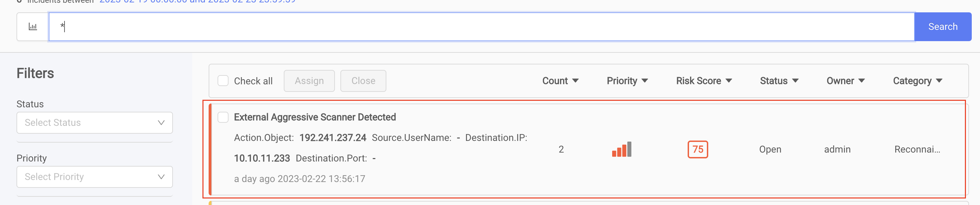Click the Open status value
This screenshot has height=205, width=980.
pyautogui.click(x=770, y=149)
